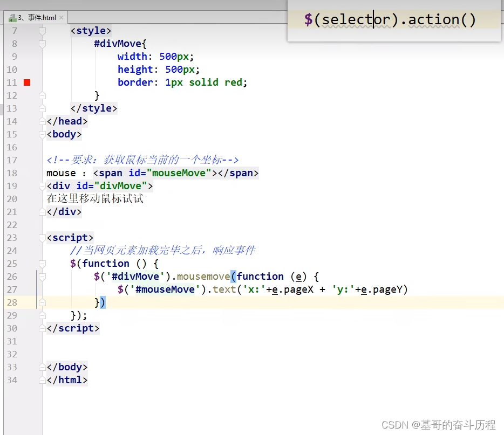Collapse the script block at line 23
Image resolution: width=504 pixels, height=435 pixels.
[x=42, y=238]
